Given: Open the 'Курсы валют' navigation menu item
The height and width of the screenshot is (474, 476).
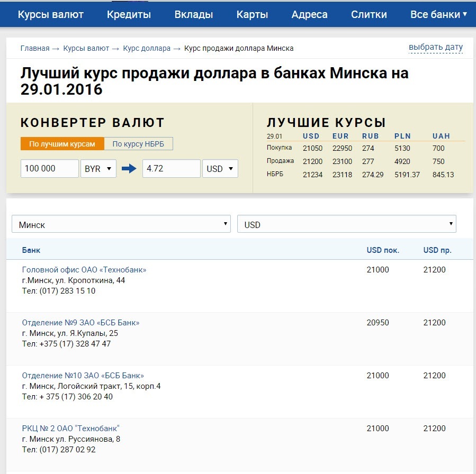Looking at the screenshot, I should (51, 14).
